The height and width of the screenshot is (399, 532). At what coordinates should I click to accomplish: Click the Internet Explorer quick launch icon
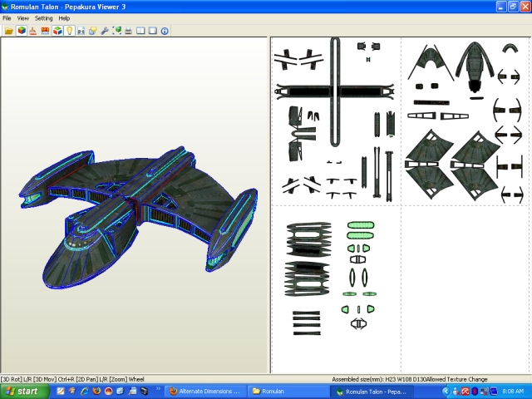[x=84, y=392]
